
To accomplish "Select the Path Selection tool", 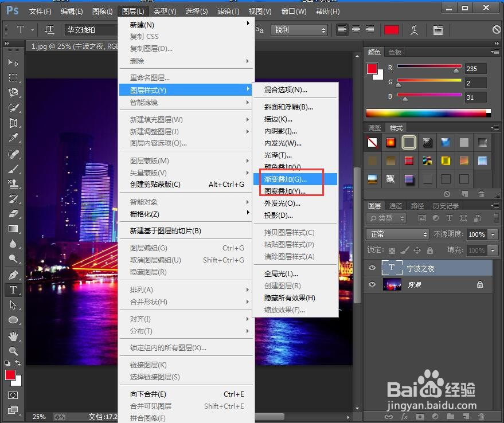I will point(13,305).
